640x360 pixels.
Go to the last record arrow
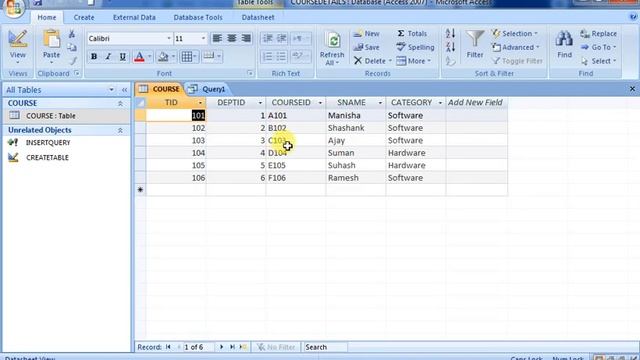point(232,347)
